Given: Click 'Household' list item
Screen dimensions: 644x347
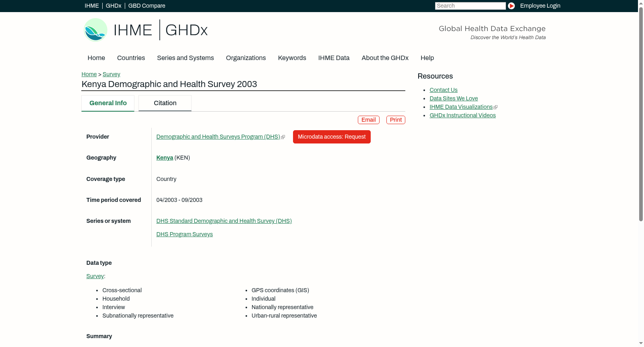Looking at the screenshot, I should pos(116,299).
